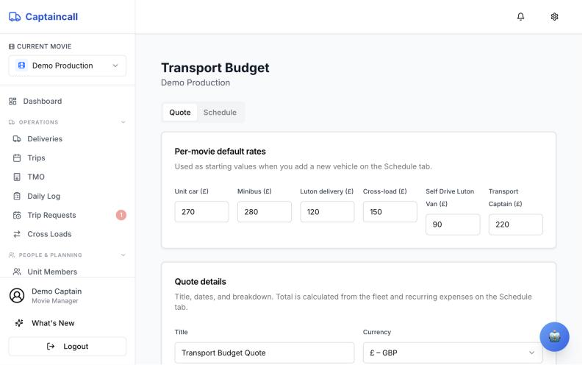Click the Logout button
Image resolution: width=588 pixels, height=368 pixels.
(x=68, y=347)
